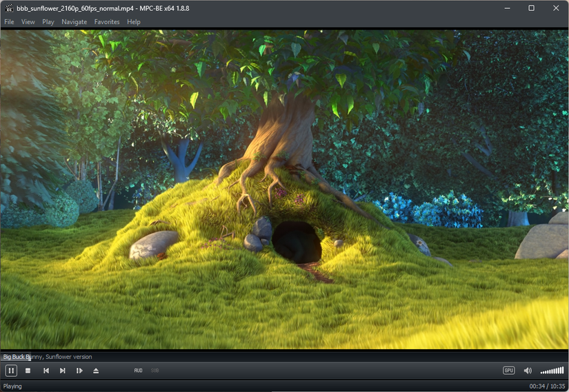
Task: Pause the video playback
Action: 11,371
